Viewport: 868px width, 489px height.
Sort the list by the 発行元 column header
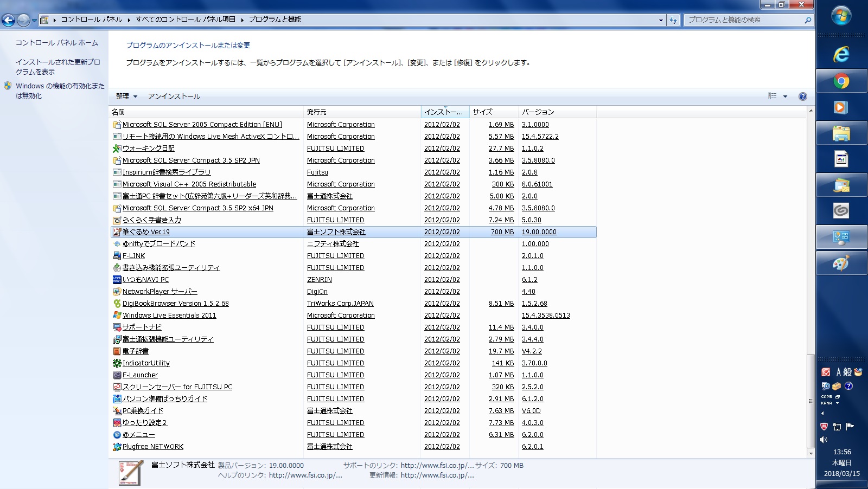[x=317, y=112]
